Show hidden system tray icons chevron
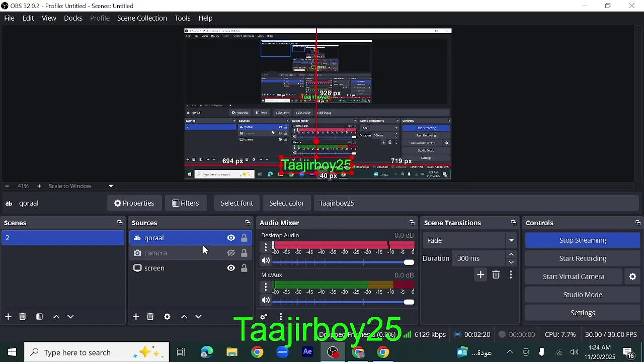 pos(510,352)
